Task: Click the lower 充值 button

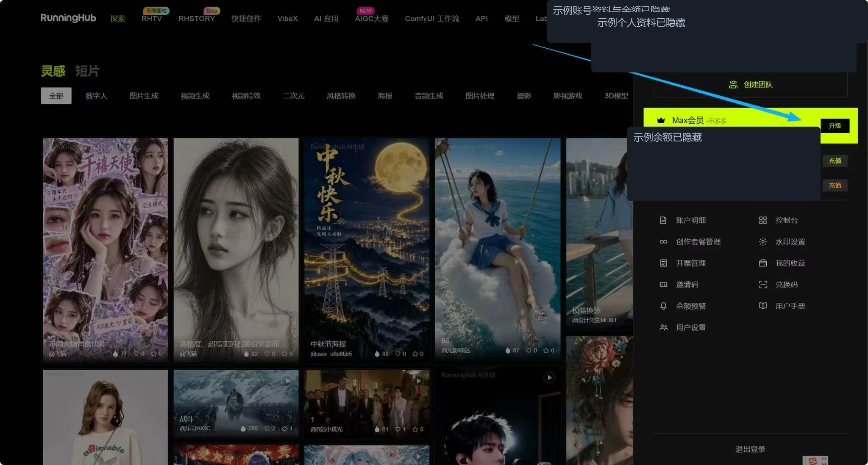Action: [x=835, y=185]
